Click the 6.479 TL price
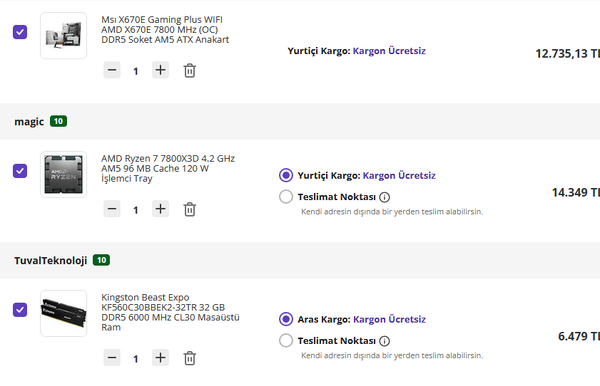600x386 pixels. pyautogui.click(x=579, y=336)
